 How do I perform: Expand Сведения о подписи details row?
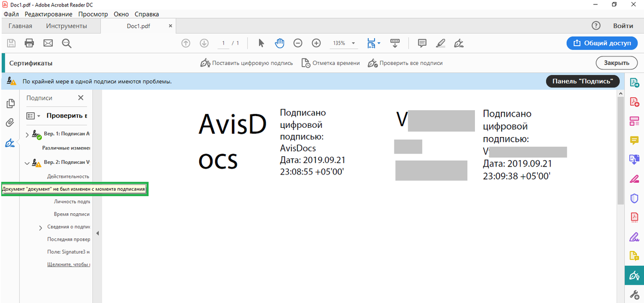pos(41,227)
